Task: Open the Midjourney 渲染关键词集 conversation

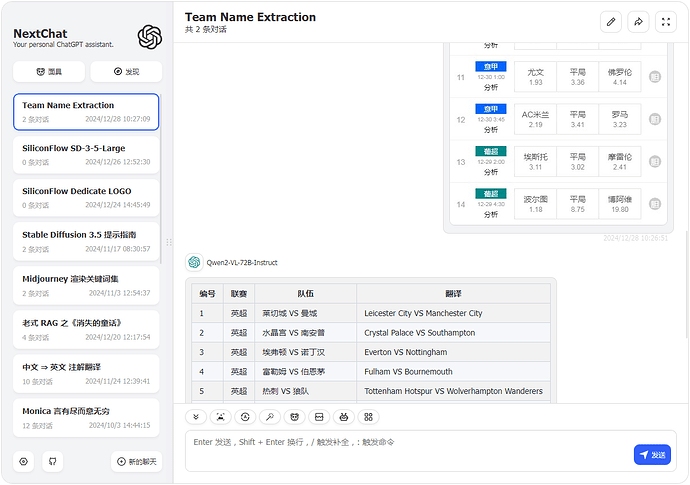Action: click(x=86, y=286)
